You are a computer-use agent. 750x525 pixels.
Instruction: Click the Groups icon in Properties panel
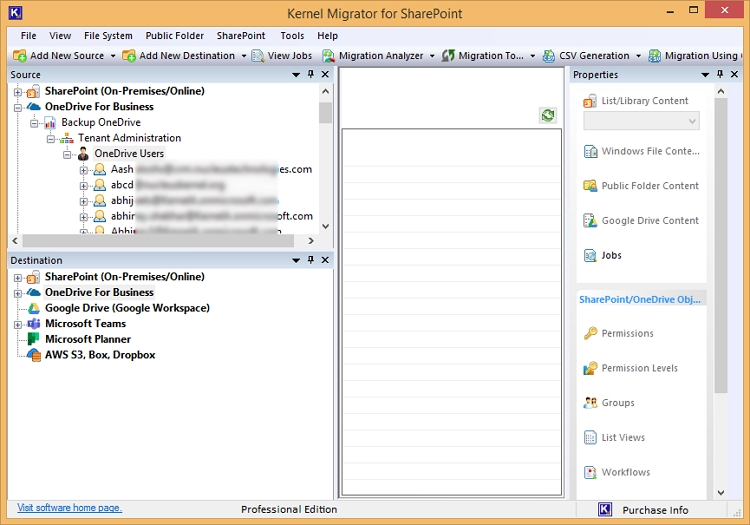(x=591, y=403)
